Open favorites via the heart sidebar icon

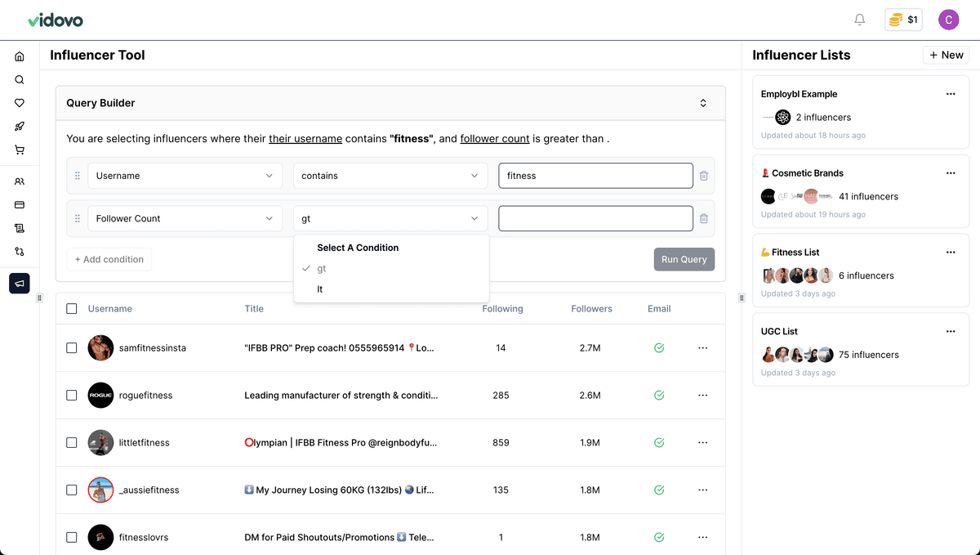click(x=20, y=102)
